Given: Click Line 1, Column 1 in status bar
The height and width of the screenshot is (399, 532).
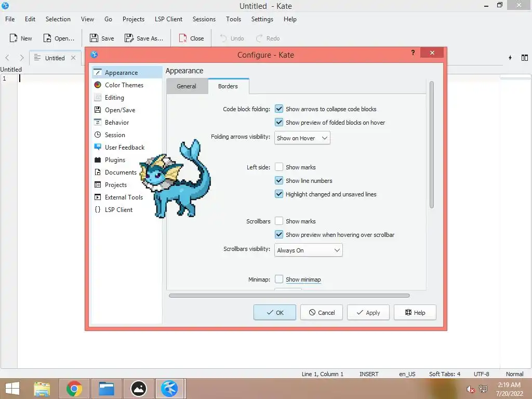Looking at the screenshot, I should pyautogui.click(x=322, y=374).
